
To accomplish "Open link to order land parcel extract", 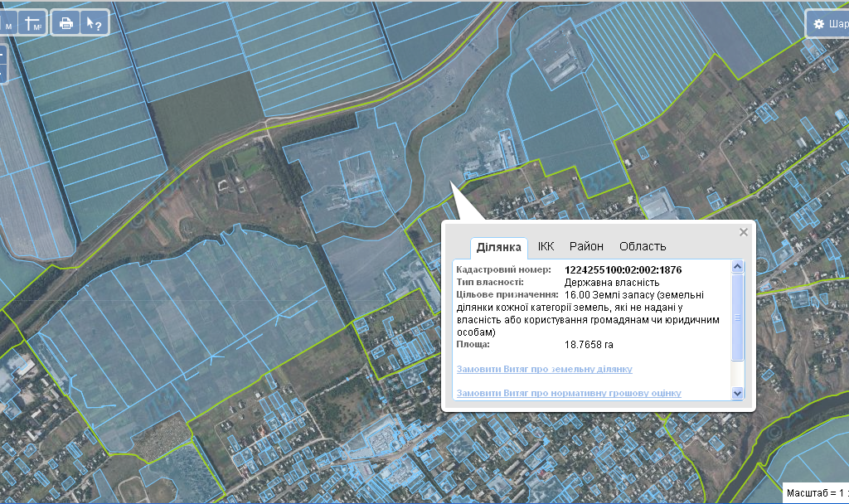I will point(544,369).
